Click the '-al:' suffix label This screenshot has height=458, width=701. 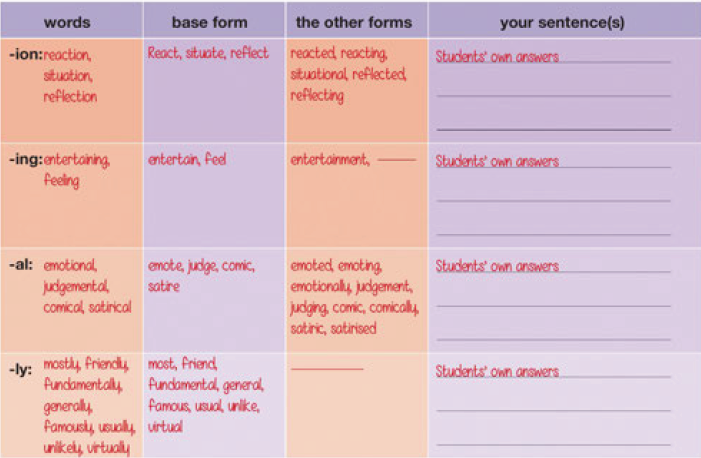click(x=21, y=264)
